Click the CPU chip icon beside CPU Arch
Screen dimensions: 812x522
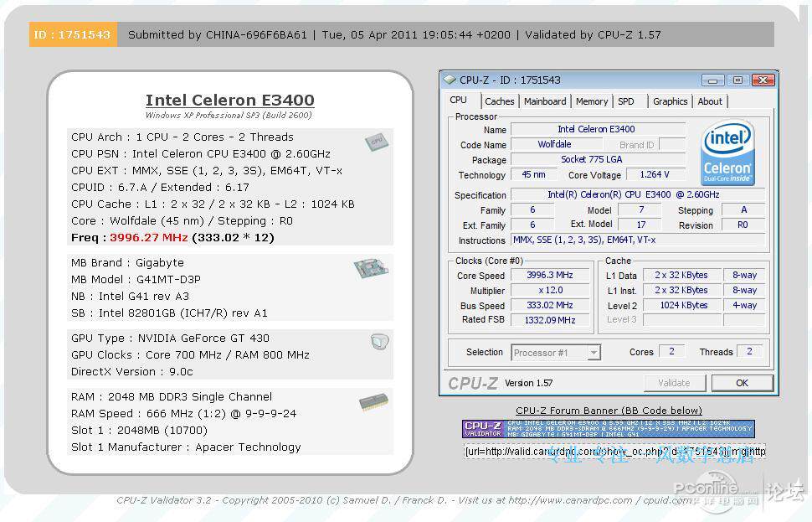click(377, 142)
